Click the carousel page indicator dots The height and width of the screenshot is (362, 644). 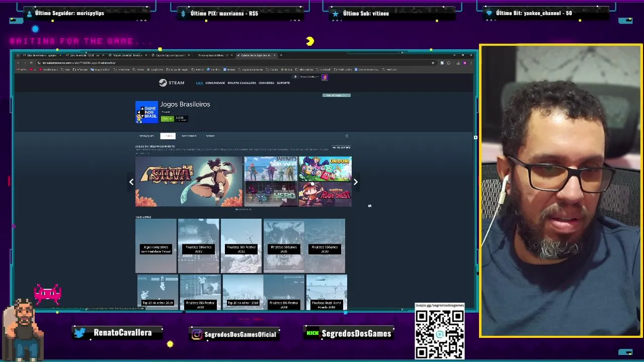click(244, 209)
